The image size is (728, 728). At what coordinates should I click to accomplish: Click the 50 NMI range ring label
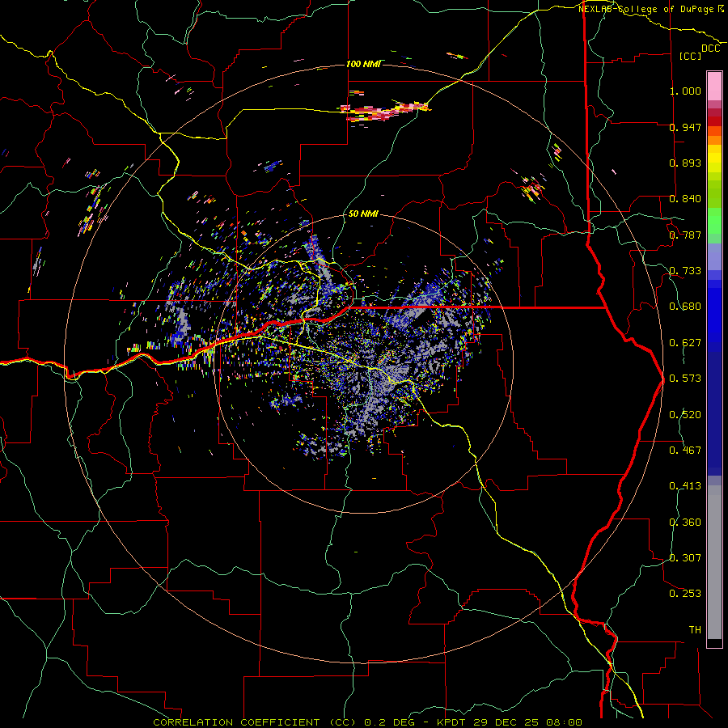point(363,214)
